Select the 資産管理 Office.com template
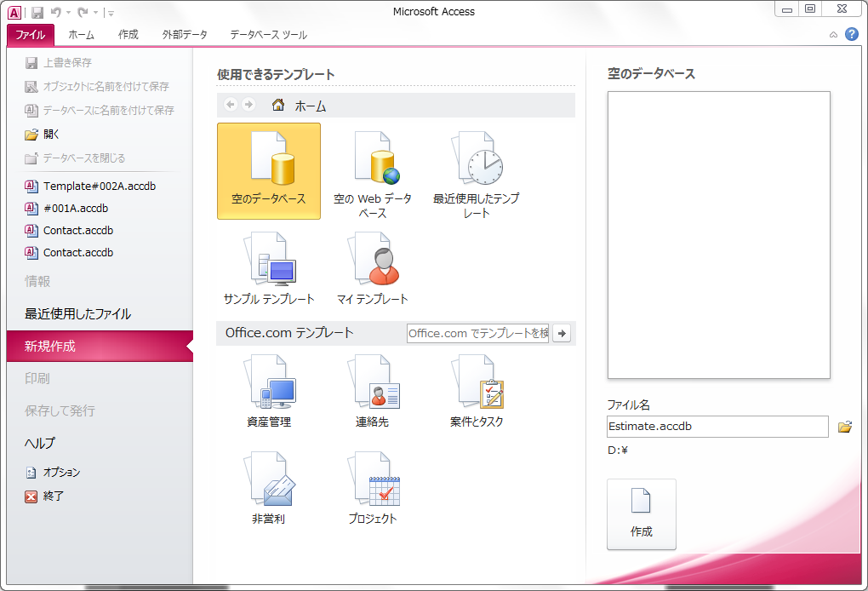The image size is (868, 591). pyautogui.click(x=268, y=391)
